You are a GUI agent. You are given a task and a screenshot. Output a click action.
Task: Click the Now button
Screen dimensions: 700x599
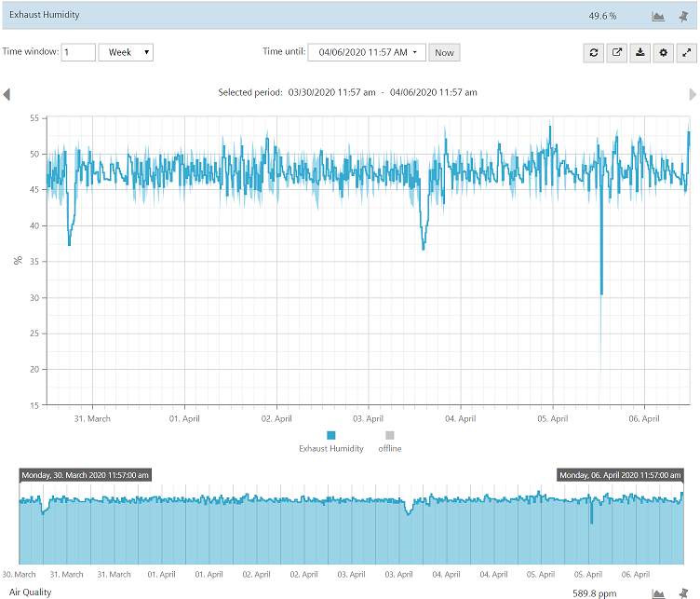click(x=444, y=53)
